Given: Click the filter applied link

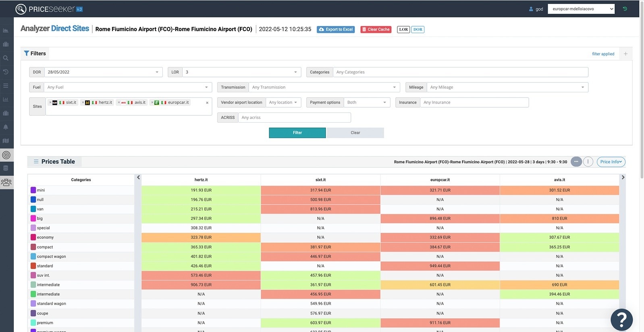Looking at the screenshot, I should [603, 54].
